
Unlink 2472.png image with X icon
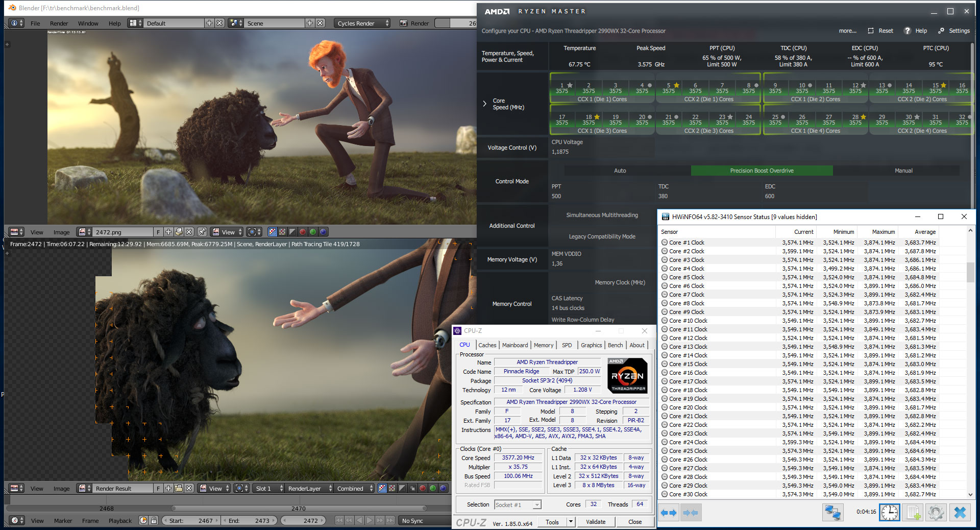pos(189,232)
